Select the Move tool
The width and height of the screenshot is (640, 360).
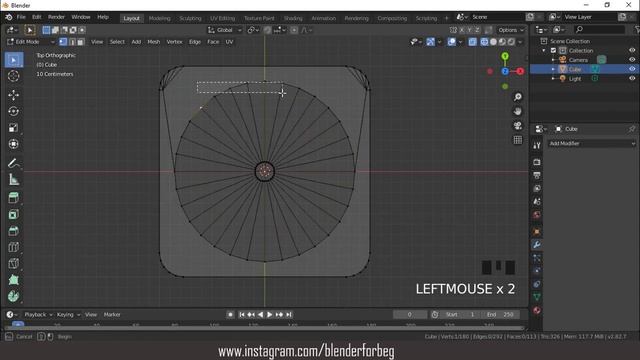tap(13, 95)
